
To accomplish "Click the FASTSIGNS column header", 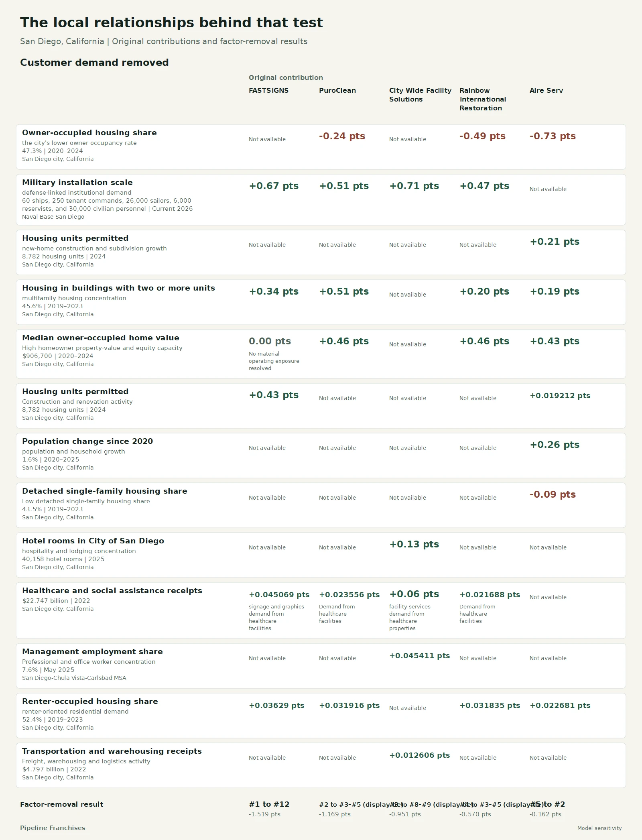I will [x=268, y=90].
